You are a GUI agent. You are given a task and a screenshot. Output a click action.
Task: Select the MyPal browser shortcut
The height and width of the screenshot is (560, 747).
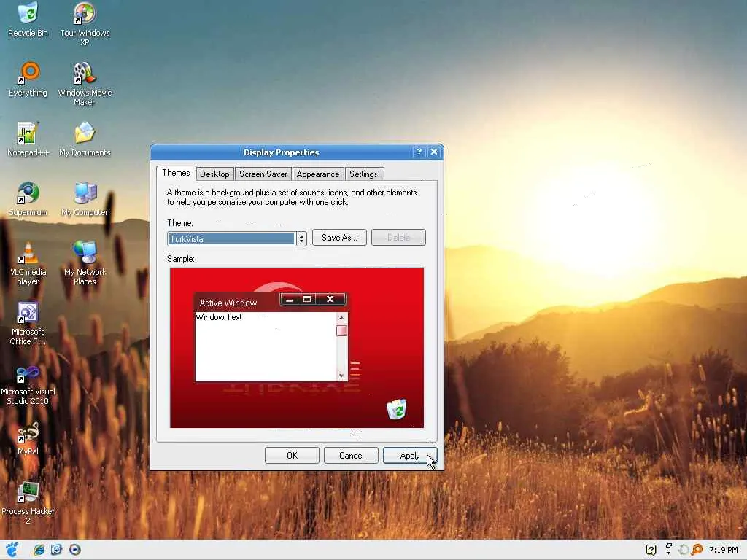click(28, 438)
